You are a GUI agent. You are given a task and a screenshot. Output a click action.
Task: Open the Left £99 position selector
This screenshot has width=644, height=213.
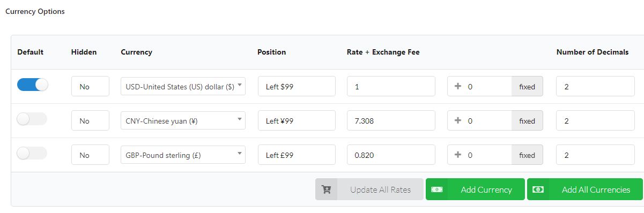[x=297, y=155]
